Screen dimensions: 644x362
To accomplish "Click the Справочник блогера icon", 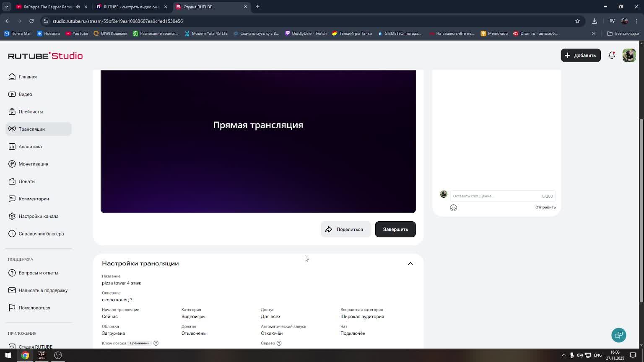I will point(12,234).
